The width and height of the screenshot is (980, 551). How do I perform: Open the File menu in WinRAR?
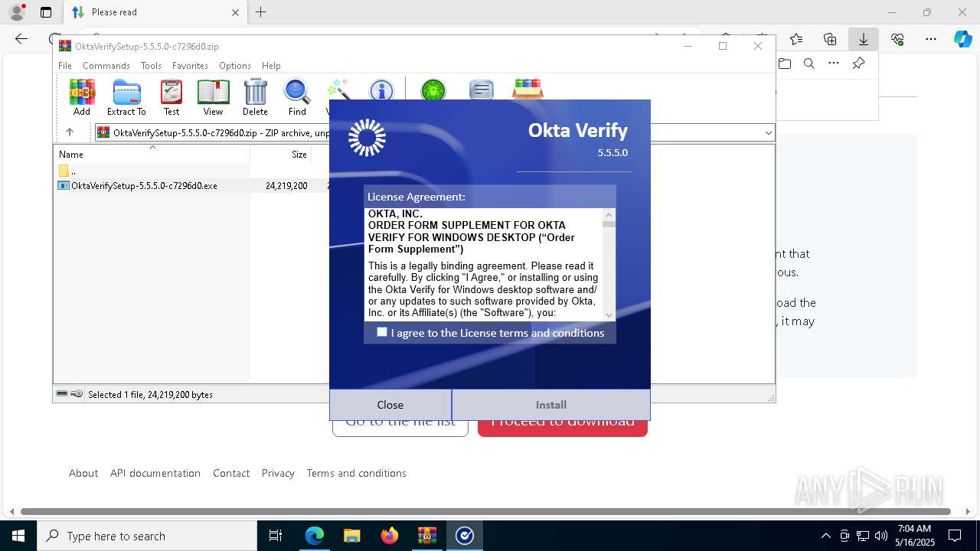(65, 66)
